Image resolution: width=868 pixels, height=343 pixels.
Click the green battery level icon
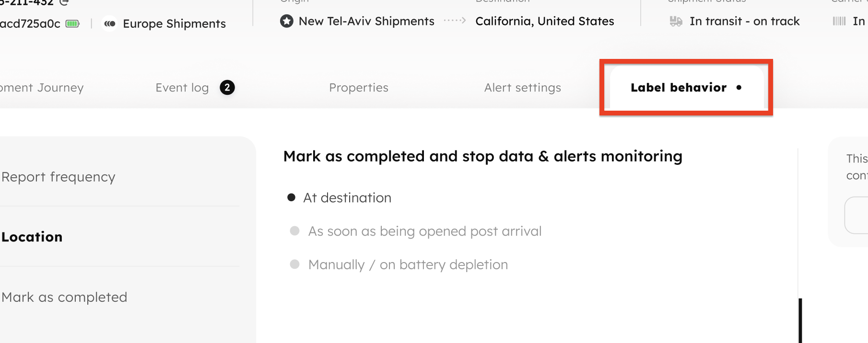[72, 23]
